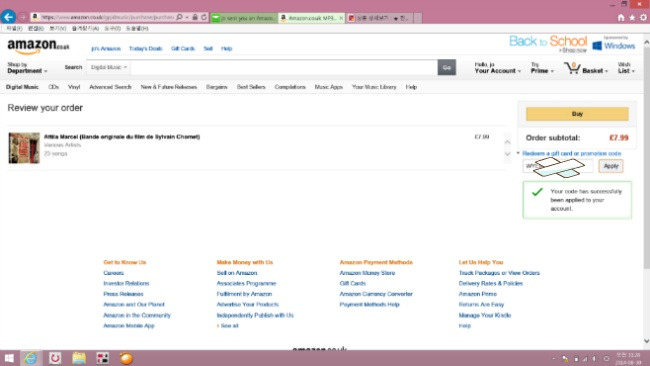
Task: Open Vinyl in music navigation
Action: (x=74, y=87)
